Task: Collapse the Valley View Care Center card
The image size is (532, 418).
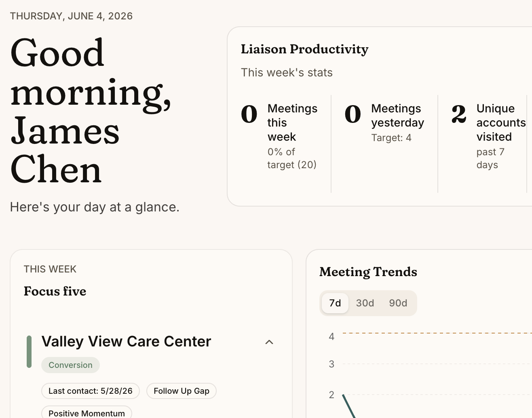Action: (269, 342)
